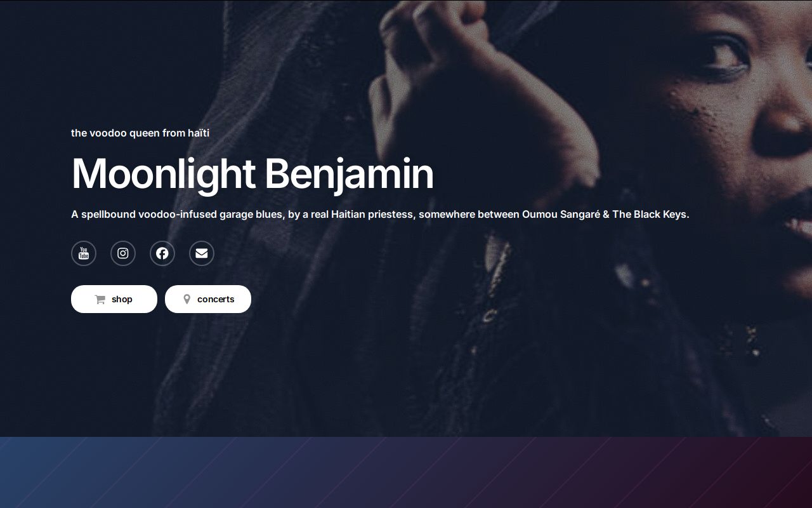Click the Haitian priestess phrase
Image resolution: width=812 pixels, height=508 pixels.
coord(372,214)
